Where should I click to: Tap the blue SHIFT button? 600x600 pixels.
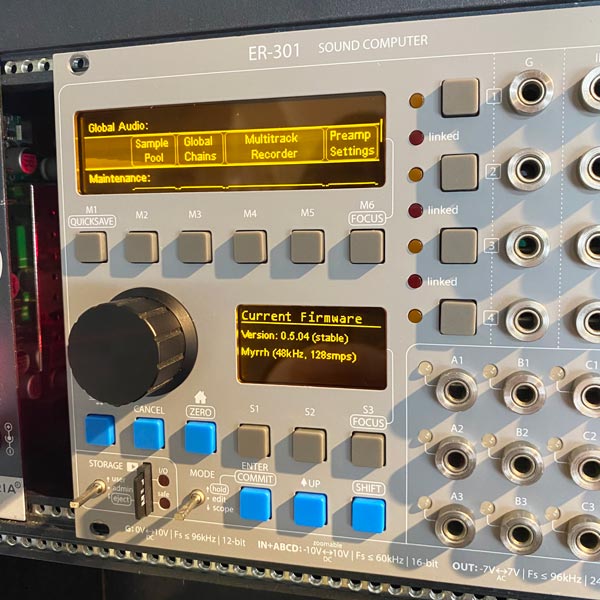(368, 515)
